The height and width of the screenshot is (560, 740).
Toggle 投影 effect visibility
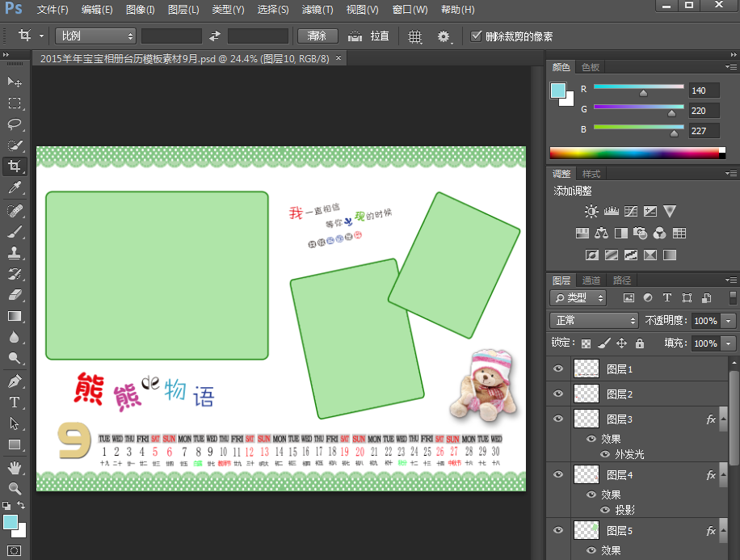(605, 510)
